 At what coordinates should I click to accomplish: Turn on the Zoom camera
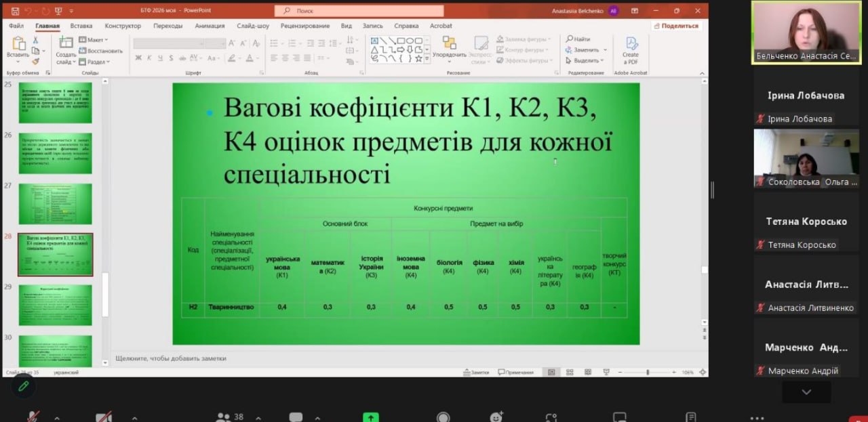pyautogui.click(x=104, y=417)
